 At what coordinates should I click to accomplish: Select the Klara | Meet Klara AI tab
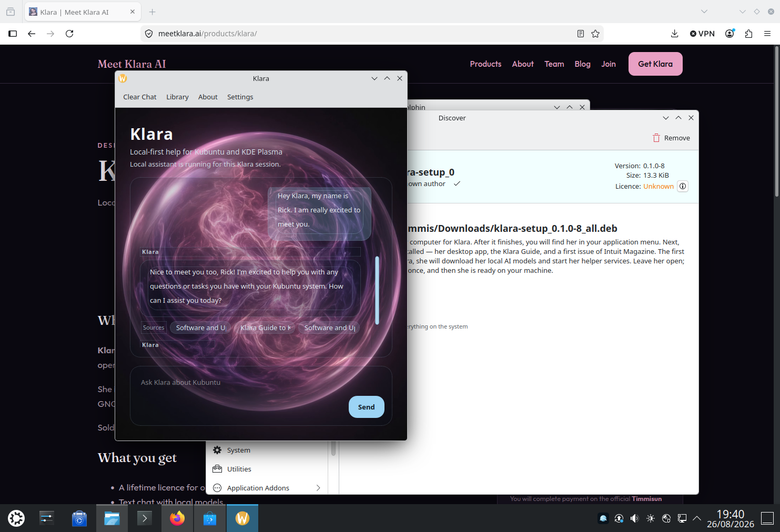[83, 12]
